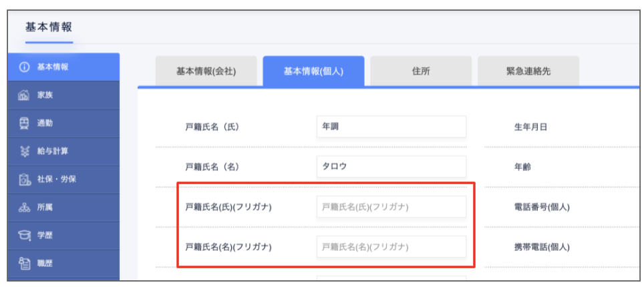Click the 職歴 work history icon

tap(25, 264)
